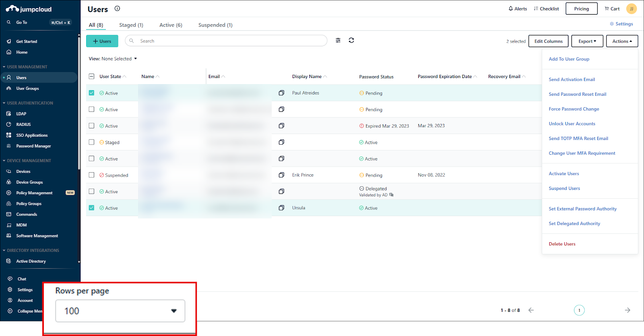Screen dimensions: 644x336
Task: Go to next page arrow in pagination
Action: (627, 310)
